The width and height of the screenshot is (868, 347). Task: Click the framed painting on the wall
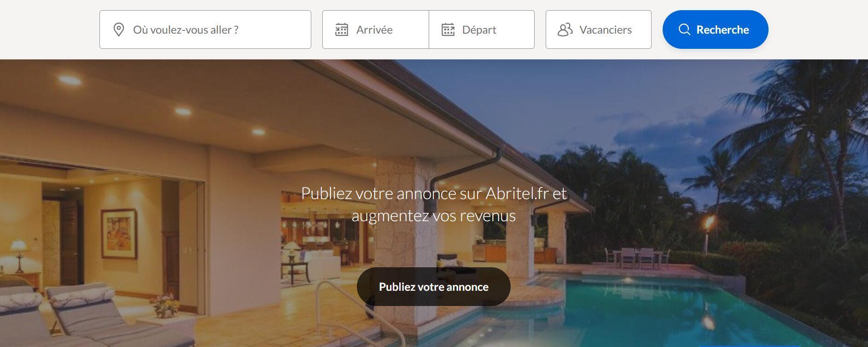tap(119, 233)
